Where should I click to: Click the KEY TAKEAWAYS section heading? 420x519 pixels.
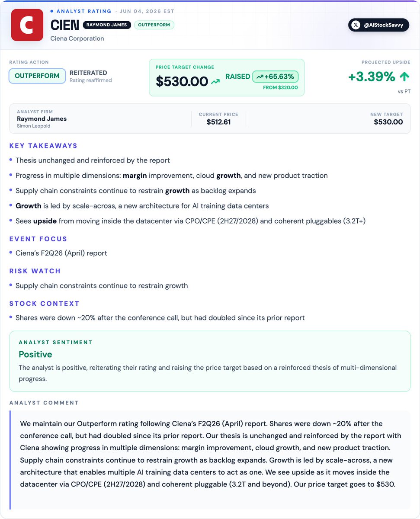tap(43, 146)
